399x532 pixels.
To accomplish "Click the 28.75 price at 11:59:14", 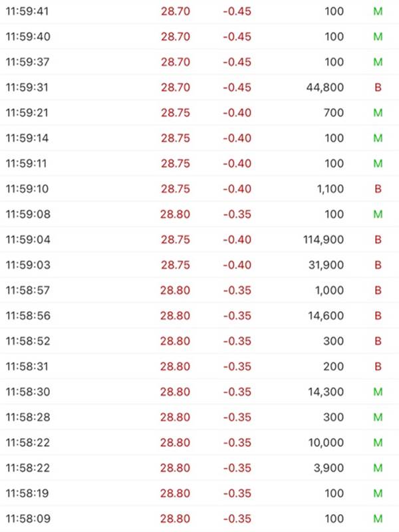I will pos(176,138).
